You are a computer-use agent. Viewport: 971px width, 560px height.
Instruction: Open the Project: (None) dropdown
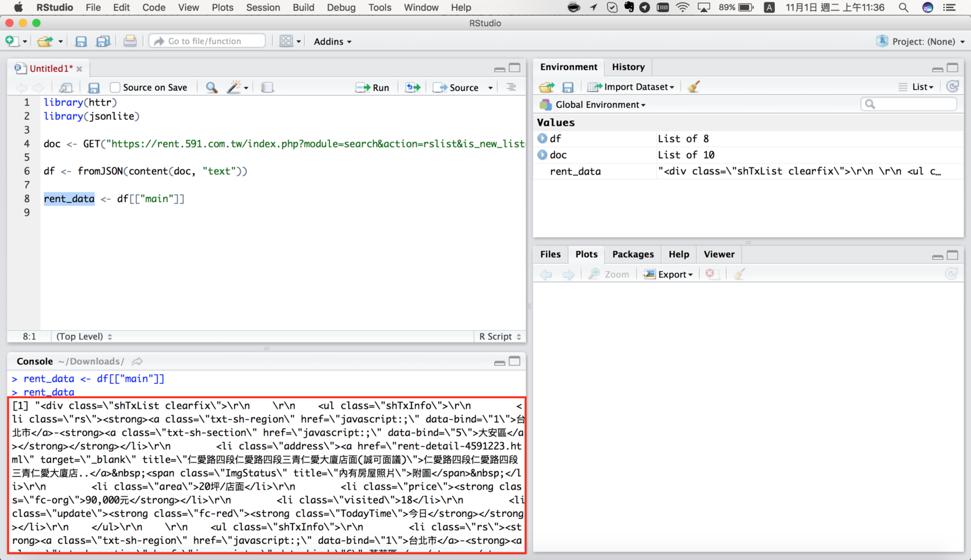coord(921,42)
